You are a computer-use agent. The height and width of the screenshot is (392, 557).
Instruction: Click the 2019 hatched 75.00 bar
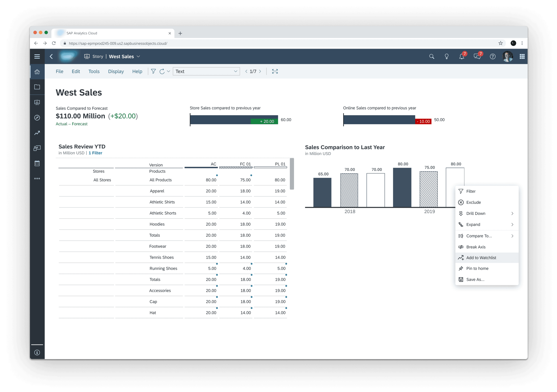[x=429, y=189]
